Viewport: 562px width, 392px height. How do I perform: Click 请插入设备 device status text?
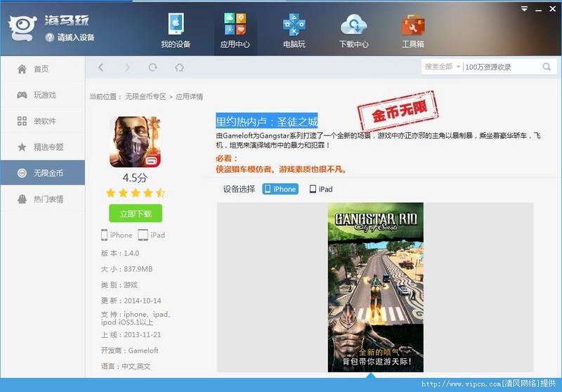coord(76,37)
